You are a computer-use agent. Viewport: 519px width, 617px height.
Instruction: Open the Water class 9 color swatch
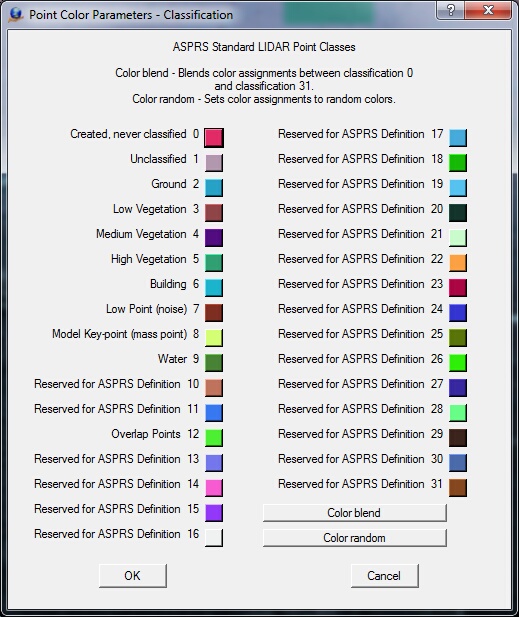click(x=214, y=363)
